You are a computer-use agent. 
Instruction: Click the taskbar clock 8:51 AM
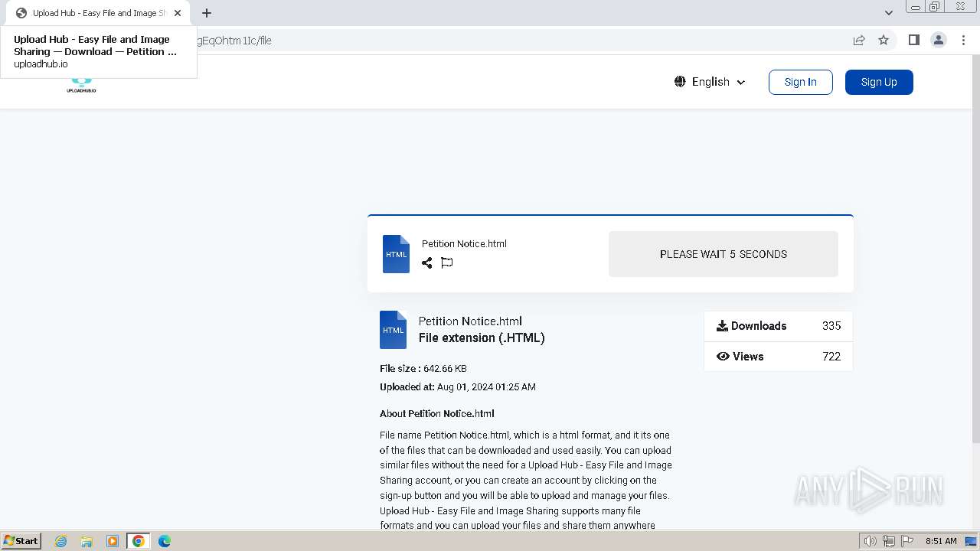tap(941, 541)
